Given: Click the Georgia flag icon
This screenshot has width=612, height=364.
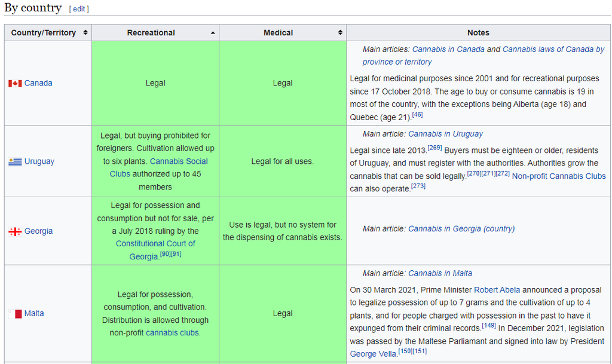Looking at the screenshot, I should click(x=15, y=231).
